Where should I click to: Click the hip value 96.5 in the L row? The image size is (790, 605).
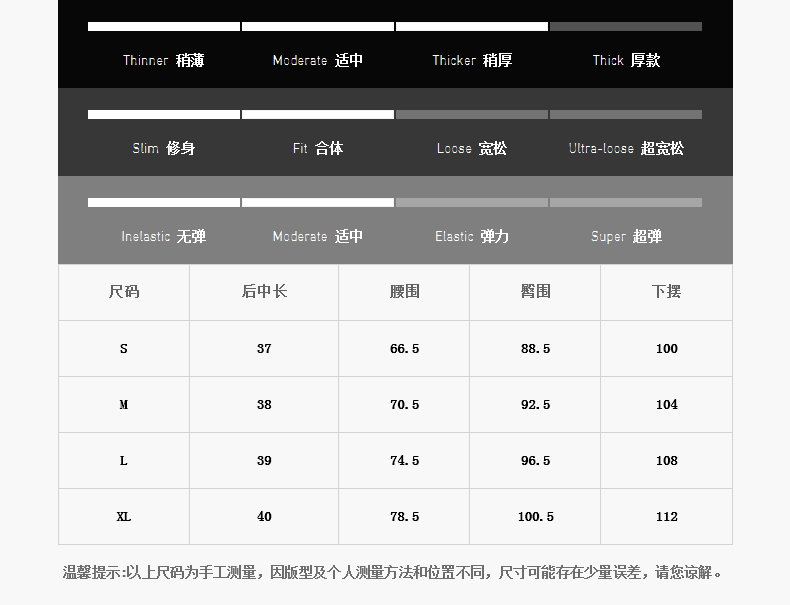pos(535,460)
